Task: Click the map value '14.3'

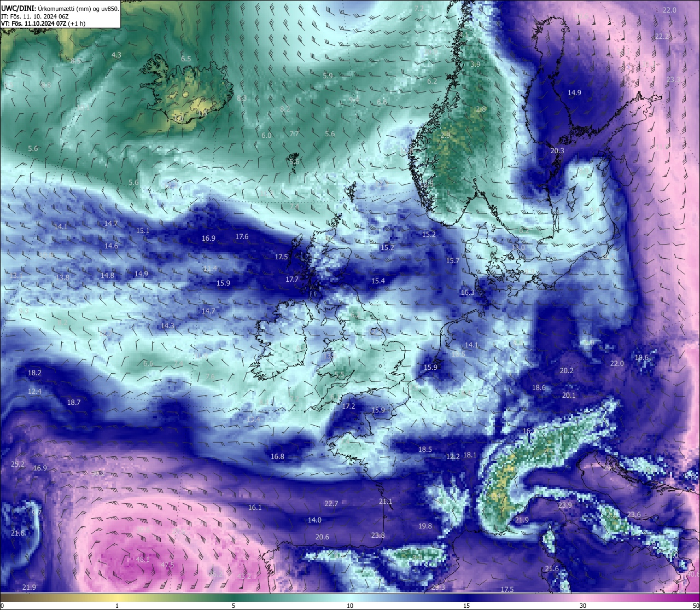Action: pyautogui.click(x=167, y=326)
